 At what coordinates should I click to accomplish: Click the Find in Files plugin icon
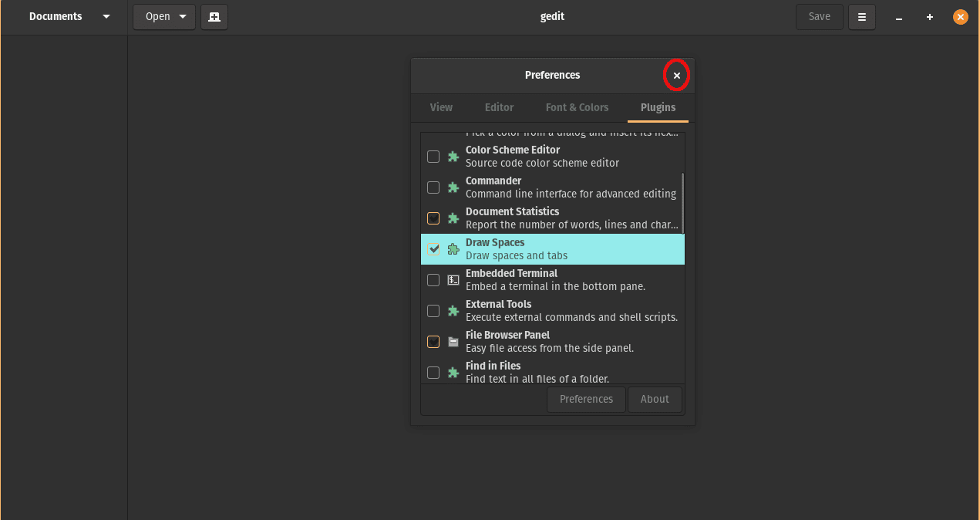tap(453, 373)
